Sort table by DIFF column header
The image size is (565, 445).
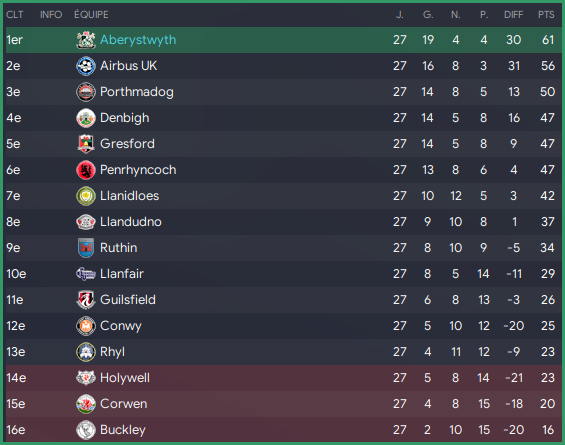pyautogui.click(x=513, y=15)
